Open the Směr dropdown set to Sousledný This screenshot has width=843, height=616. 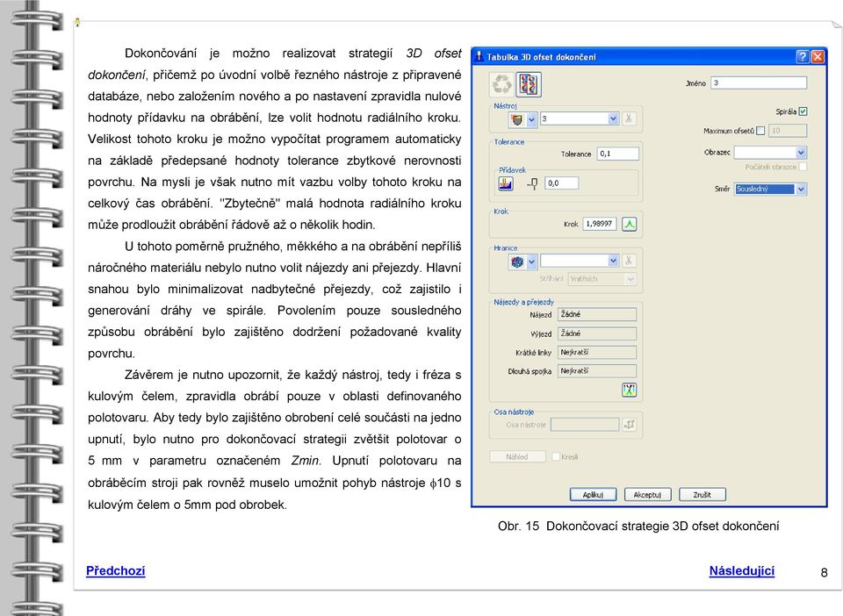coord(801,189)
